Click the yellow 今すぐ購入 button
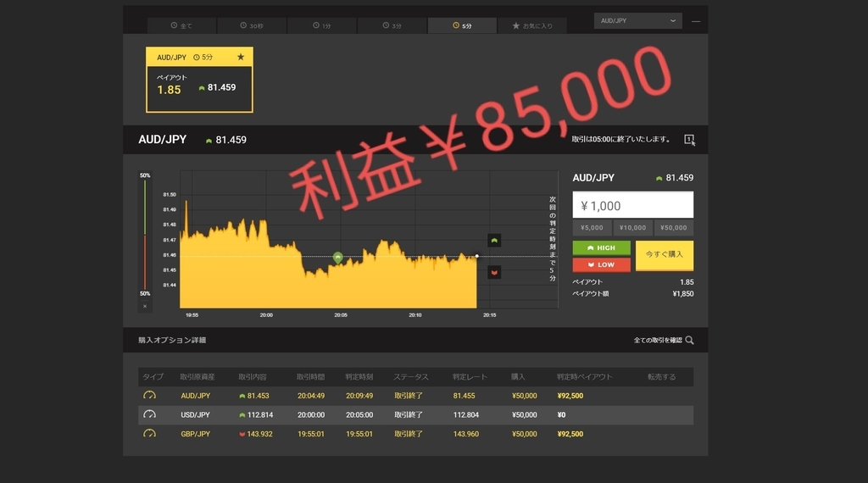This screenshot has width=868, height=483. pos(665,255)
